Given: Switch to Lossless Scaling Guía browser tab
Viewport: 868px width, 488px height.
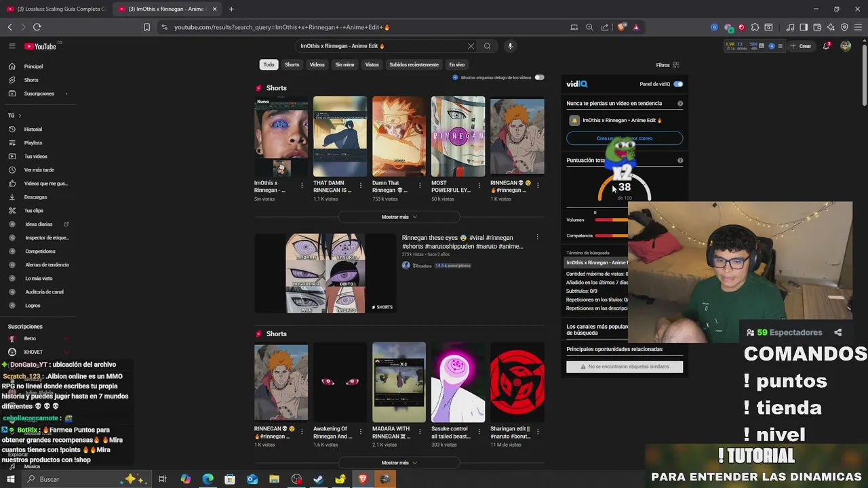Looking at the screenshot, I should tap(56, 9).
